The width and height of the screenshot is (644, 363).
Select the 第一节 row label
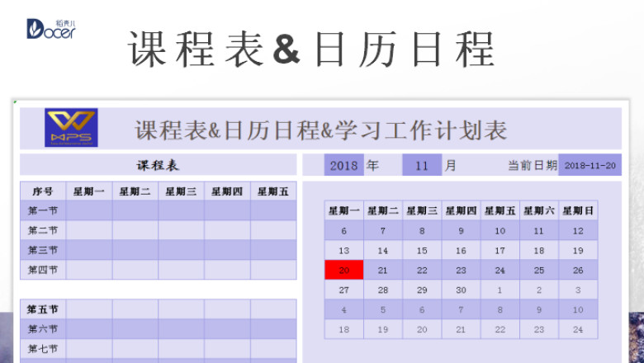pyautogui.click(x=43, y=210)
